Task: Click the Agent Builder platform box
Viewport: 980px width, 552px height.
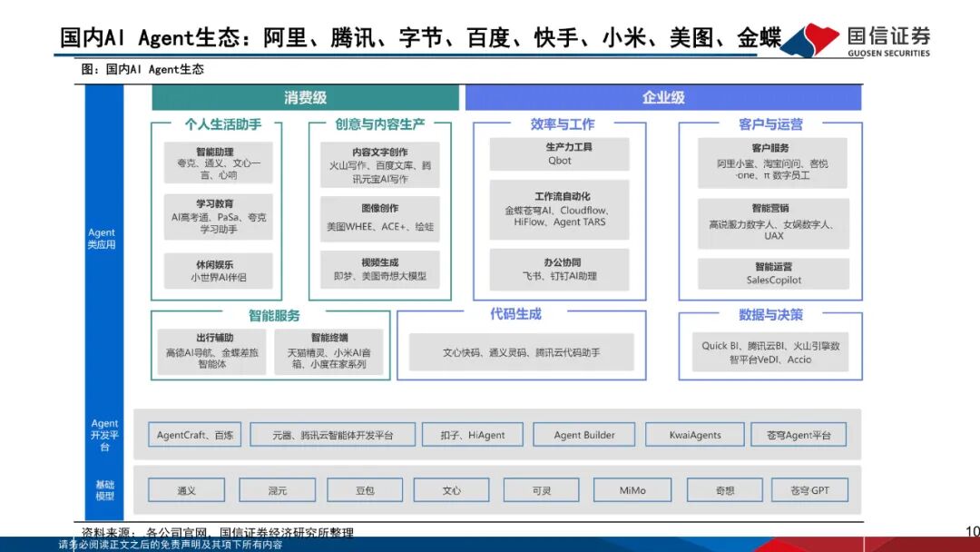Action: click(584, 435)
